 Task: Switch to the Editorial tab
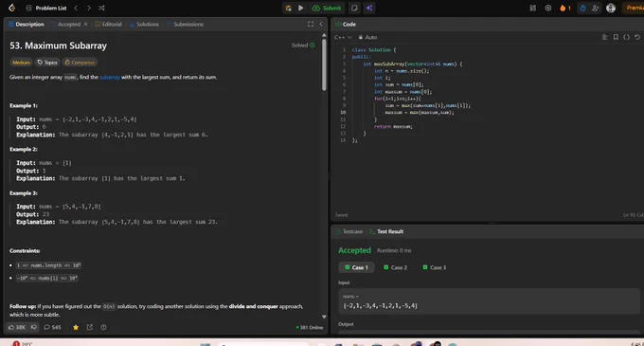point(108,25)
